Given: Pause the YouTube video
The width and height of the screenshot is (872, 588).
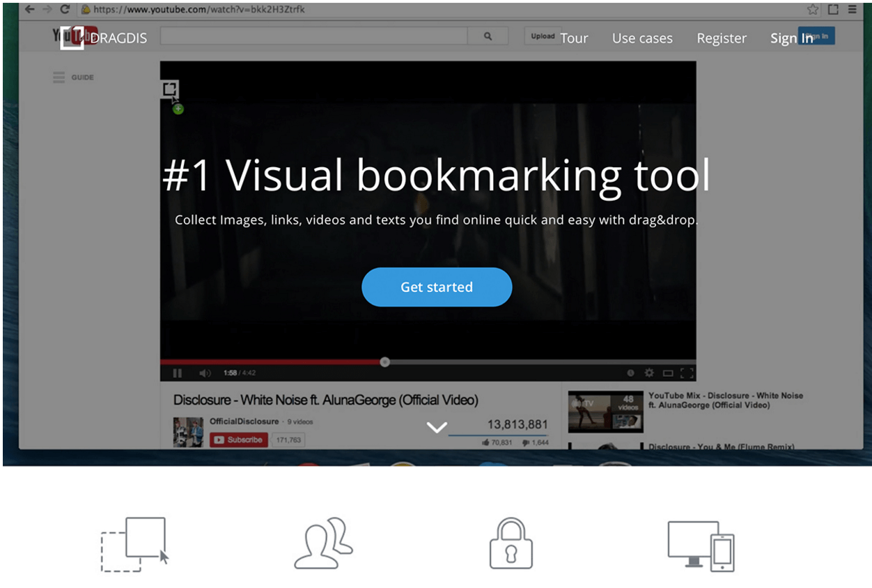Looking at the screenshot, I should coord(177,373).
